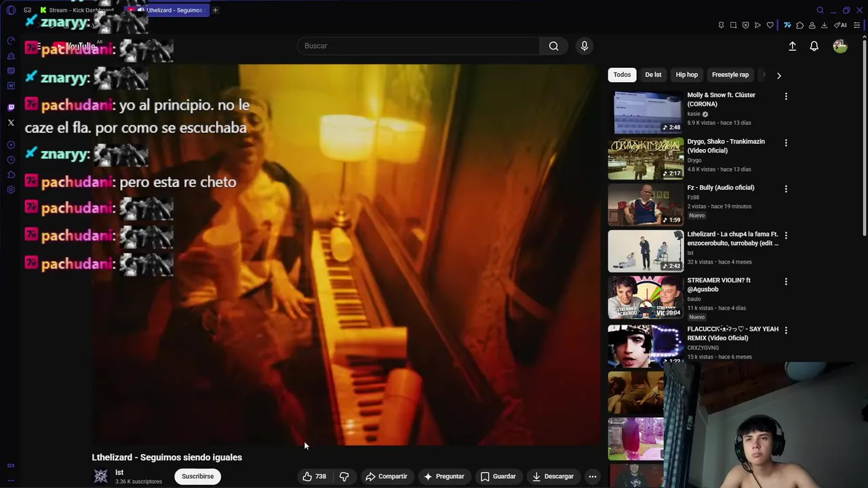The image size is (868, 488).
Task: Click the Compartir share button
Action: [387, 476]
